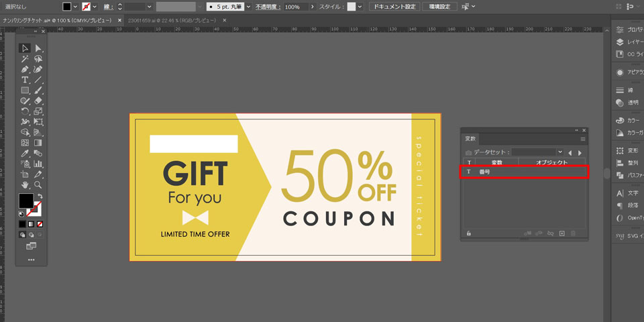
Task: Create a new variable in the Variables panel
Action: coord(562,233)
